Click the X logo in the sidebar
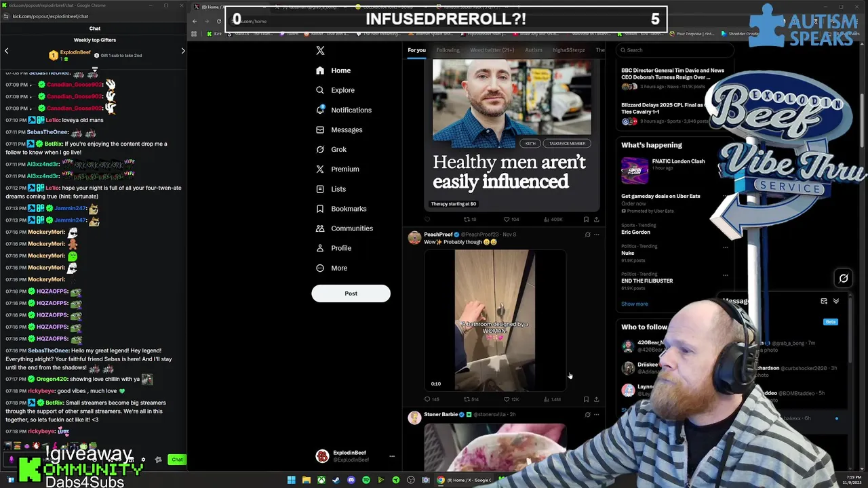The height and width of the screenshot is (488, 868). 320,50
